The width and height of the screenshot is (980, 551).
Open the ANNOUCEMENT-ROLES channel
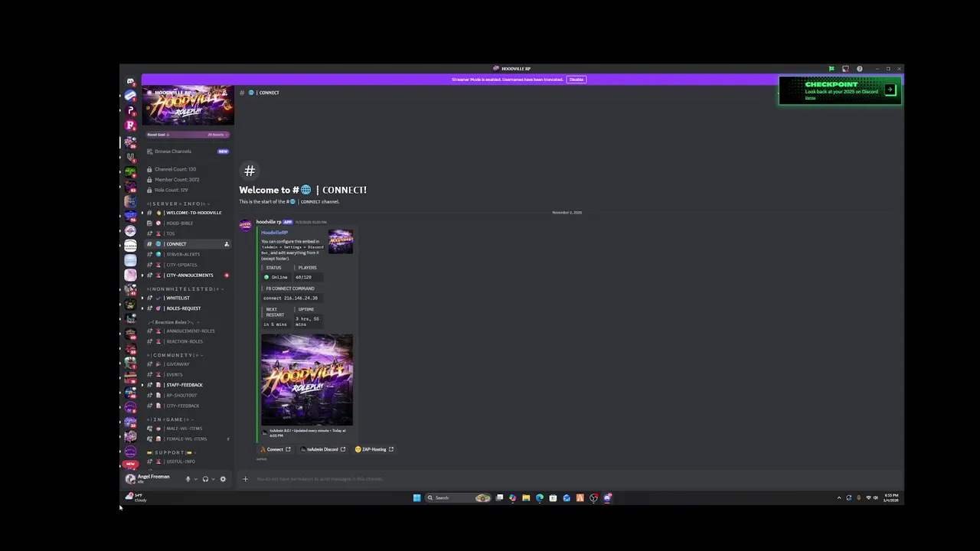coord(188,331)
